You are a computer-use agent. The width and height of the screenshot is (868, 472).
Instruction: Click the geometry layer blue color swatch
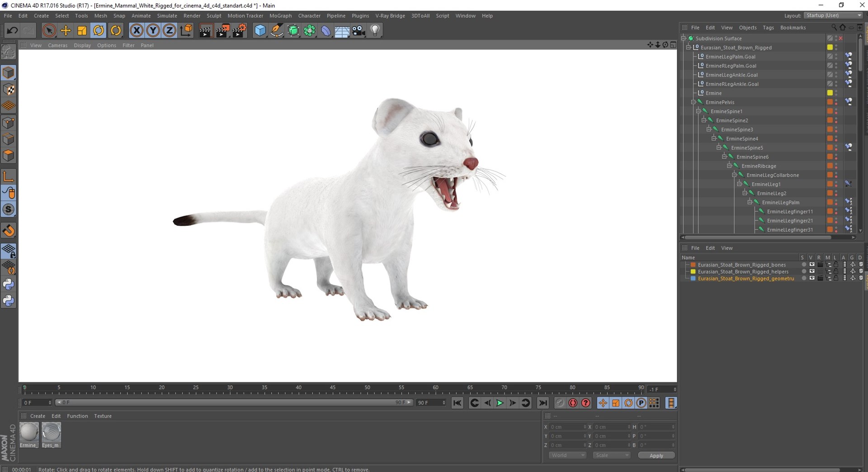coord(693,278)
